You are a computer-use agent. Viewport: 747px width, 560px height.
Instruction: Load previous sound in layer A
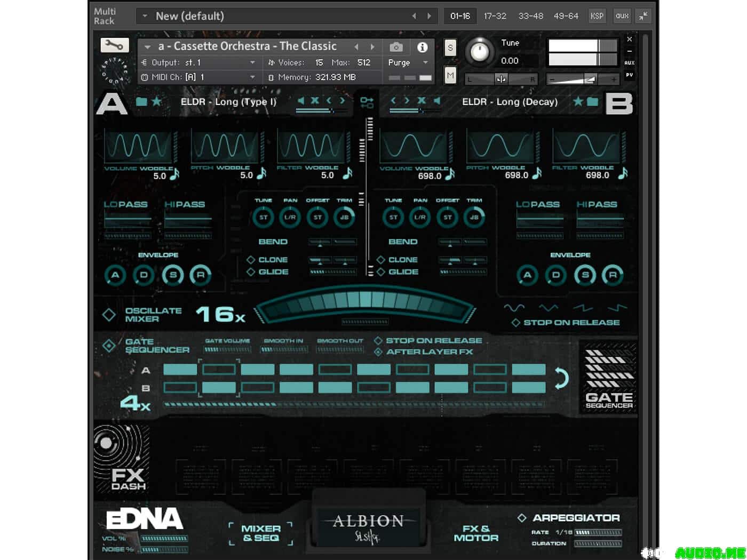click(x=329, y=100)
